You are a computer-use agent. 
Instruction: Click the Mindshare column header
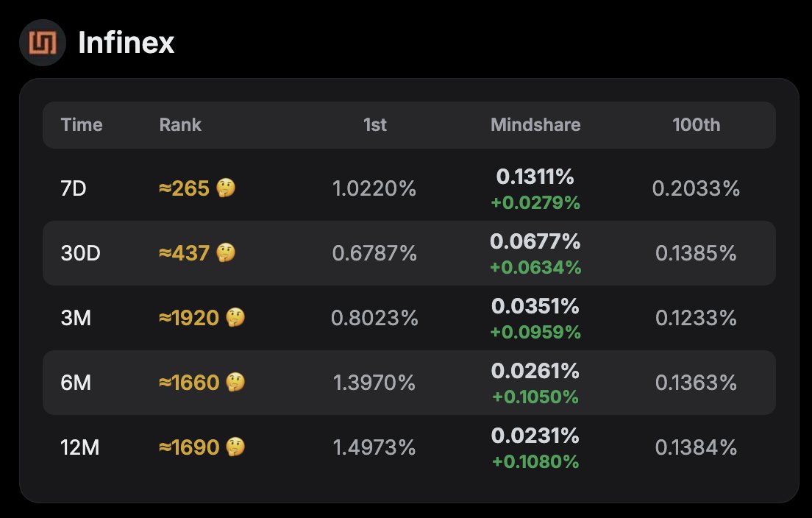click(535, 125)
